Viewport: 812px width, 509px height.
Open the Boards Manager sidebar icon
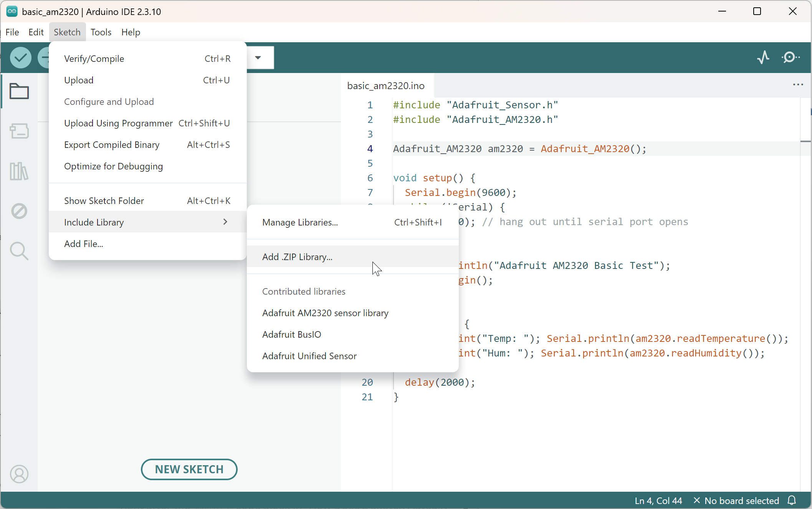[19, 131]
